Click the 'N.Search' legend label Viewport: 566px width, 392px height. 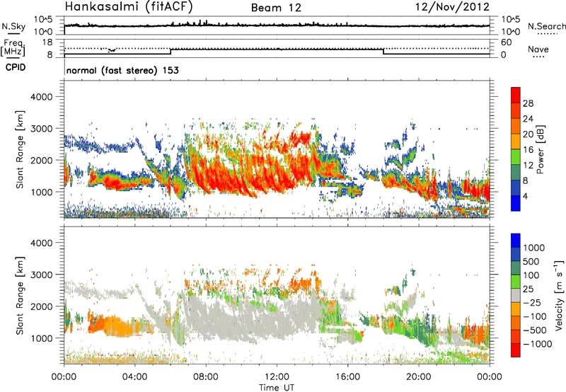click(546, 26)
